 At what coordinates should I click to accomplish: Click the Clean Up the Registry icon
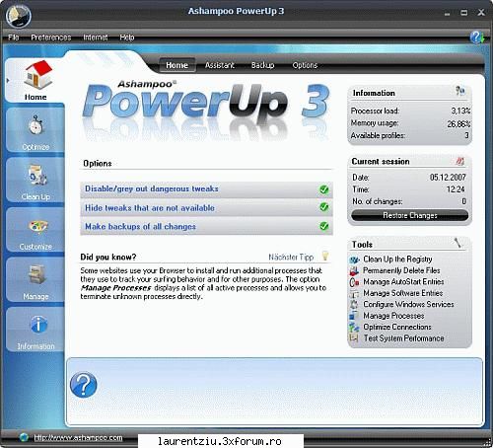pyautogui.click(x=354, y=260)
